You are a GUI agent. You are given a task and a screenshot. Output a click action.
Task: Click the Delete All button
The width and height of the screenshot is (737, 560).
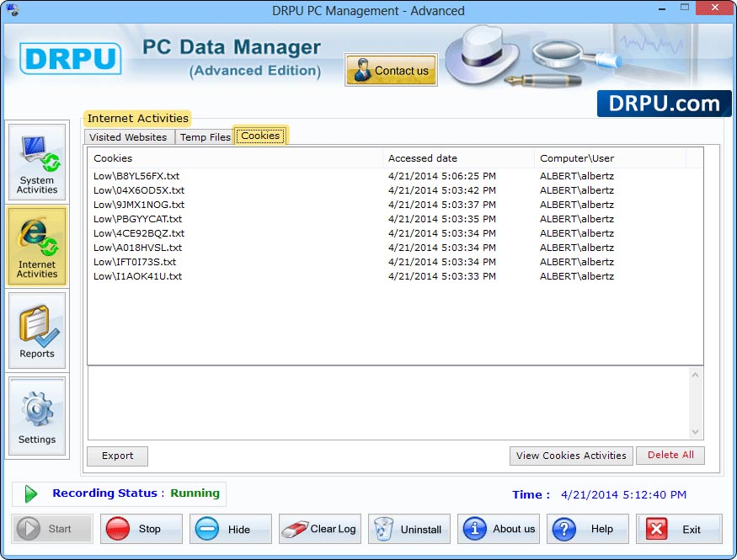670,455
